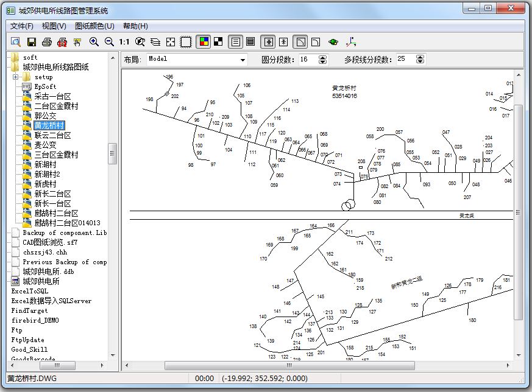Open the 文件(F) menu

(x=22, y=26)
